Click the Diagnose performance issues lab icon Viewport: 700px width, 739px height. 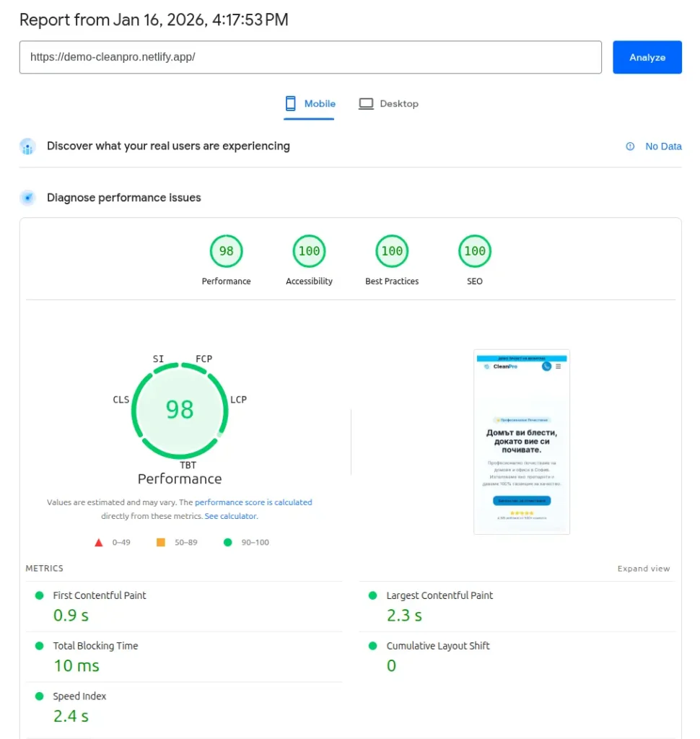[x=27, y=197]
